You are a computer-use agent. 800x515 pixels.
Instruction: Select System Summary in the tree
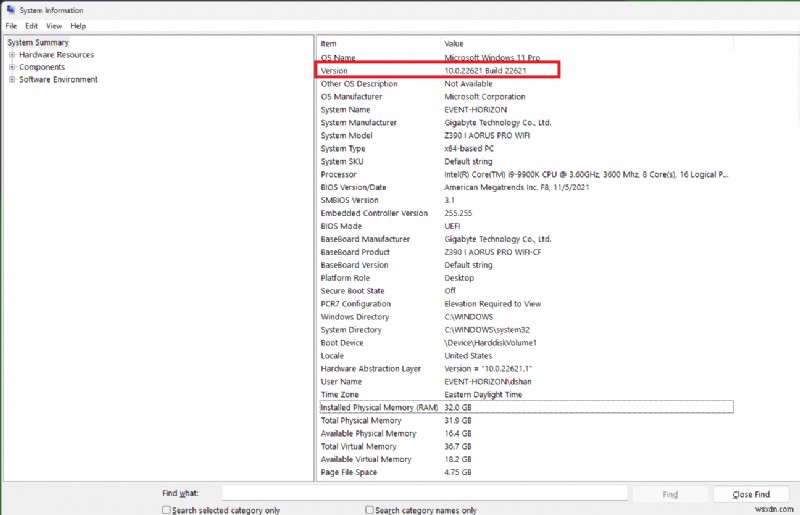38,42
